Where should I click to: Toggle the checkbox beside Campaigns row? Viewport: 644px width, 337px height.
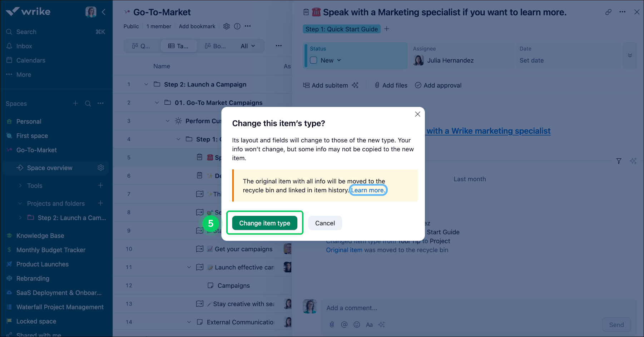210,286
